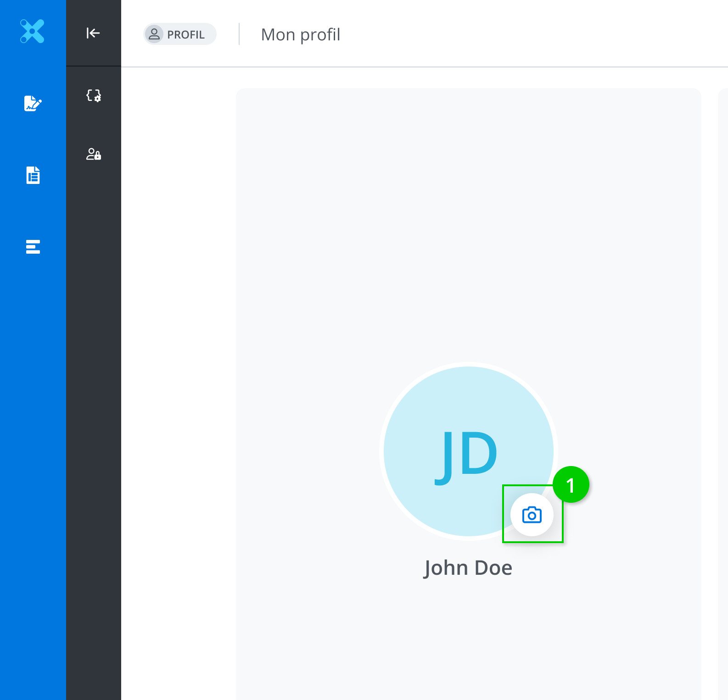Click the camera button to change photo
The image size is (728, 700).
click(x=532, y=515)
